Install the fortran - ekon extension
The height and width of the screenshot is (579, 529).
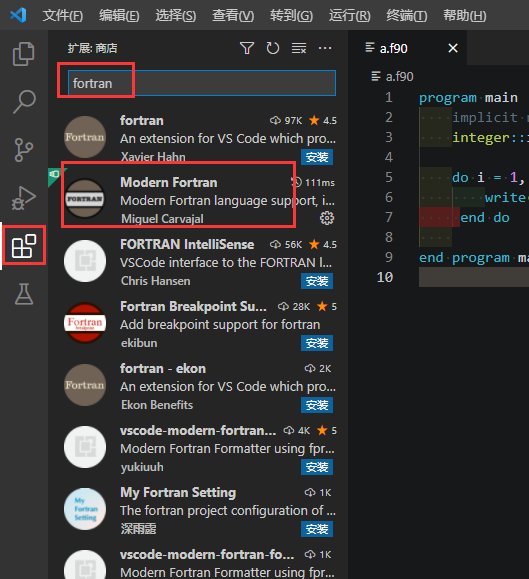pos(317,405)
